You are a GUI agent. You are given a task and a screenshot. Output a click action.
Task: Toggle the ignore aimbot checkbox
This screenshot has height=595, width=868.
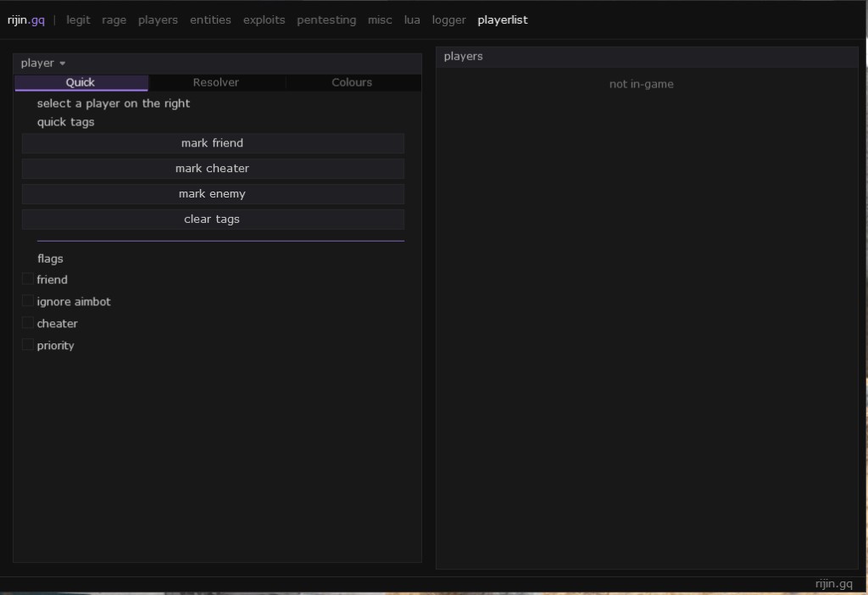pyautogui.click(x=27, y=301)
